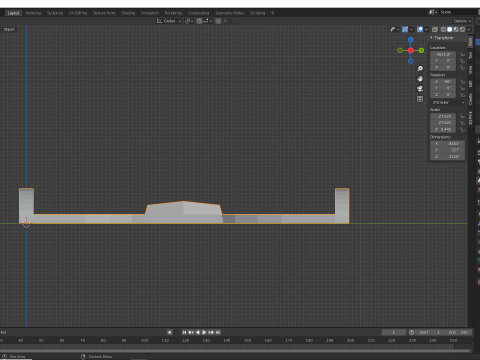
Task: Click the red X axis on navigation gizmo
Action: coord(411,50)
